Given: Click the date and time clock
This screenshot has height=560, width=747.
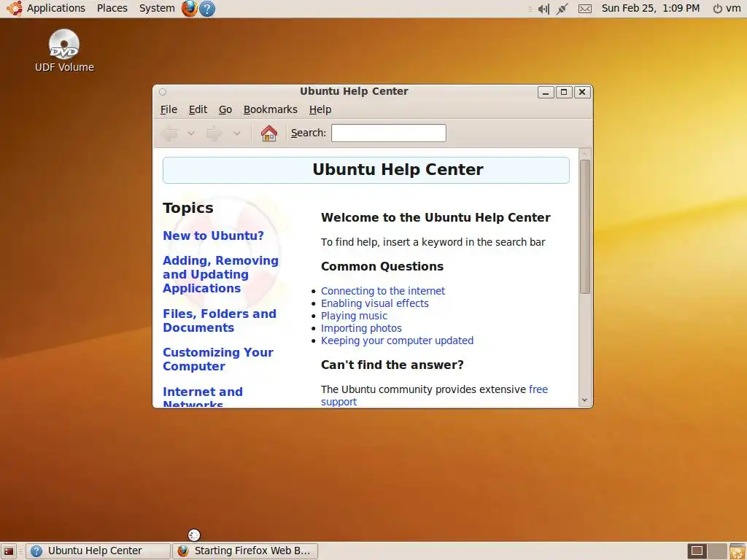Looking at the screenshot, I should coord(650,9).
